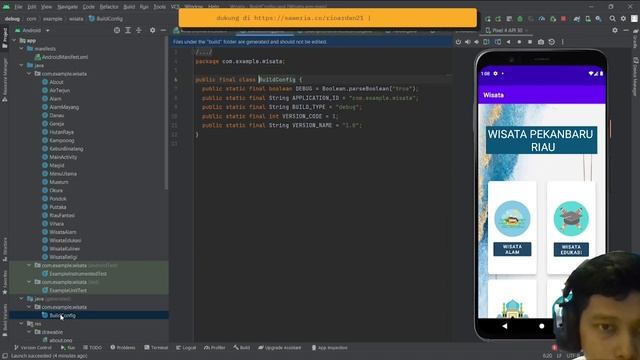The height and width of the screenshot is (360, 640).
Task: Open the Logcat tool window
Action: 186,348
